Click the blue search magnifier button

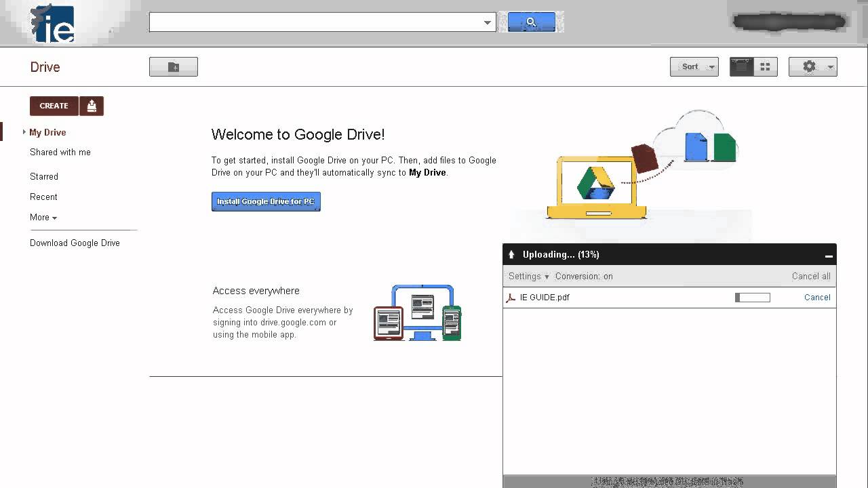tap(532, 22)
